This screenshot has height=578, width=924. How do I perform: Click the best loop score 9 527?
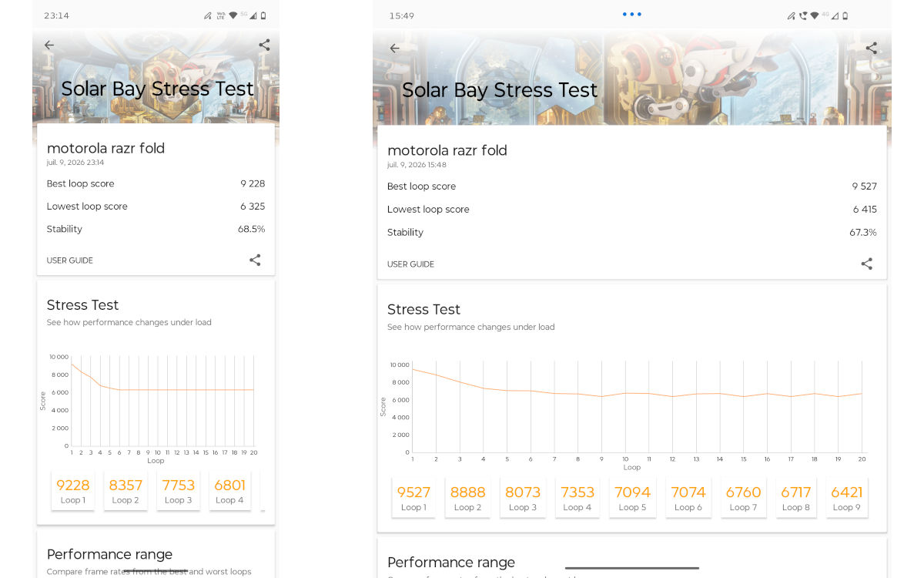864,187
